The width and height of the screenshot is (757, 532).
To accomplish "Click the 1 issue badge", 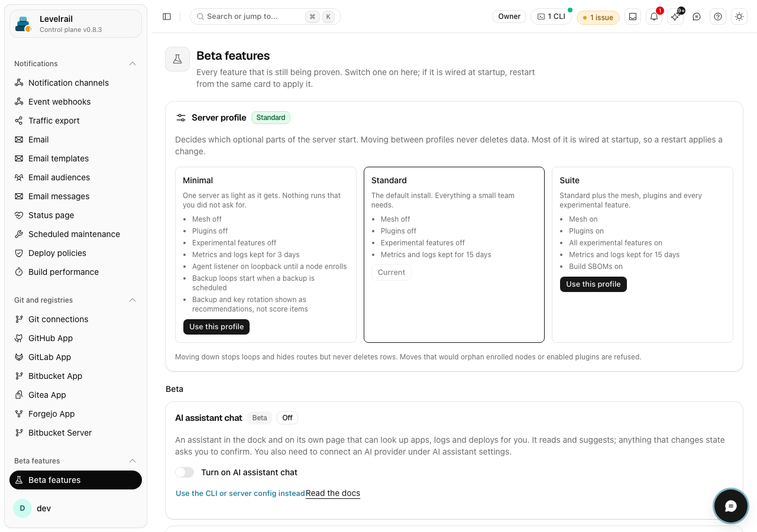I will click(x=598, y=17).
